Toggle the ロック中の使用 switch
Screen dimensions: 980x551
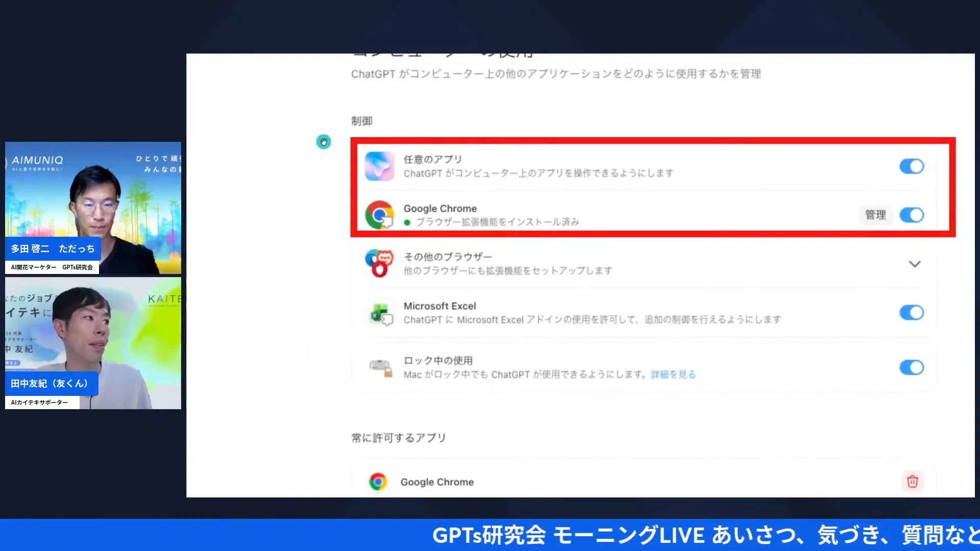click(x=912, y=367)
